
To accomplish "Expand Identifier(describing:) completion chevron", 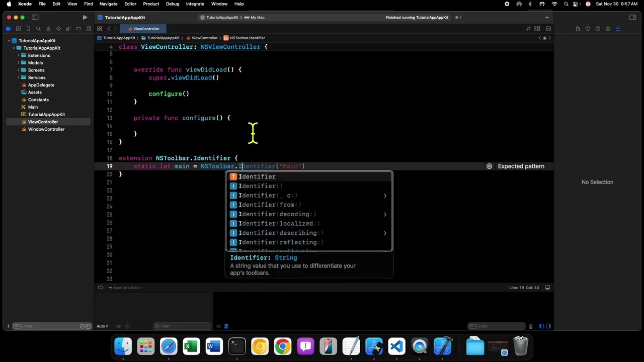I will pos(385,233).
